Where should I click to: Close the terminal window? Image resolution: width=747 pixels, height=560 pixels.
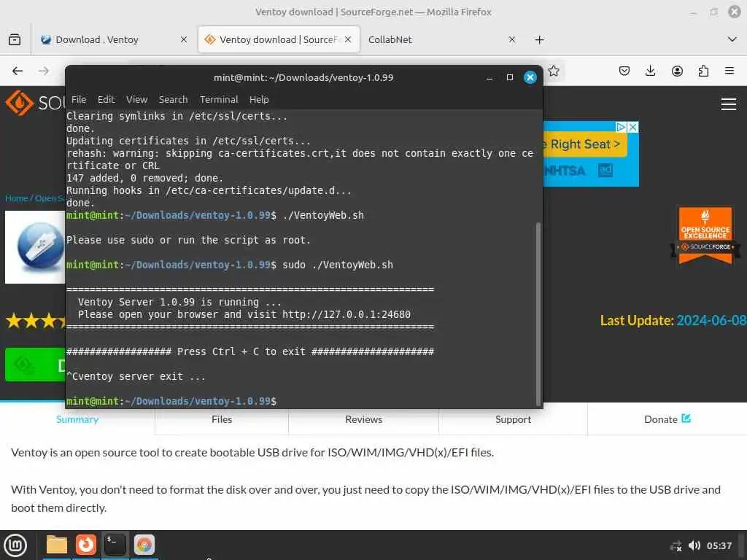(530, 77)
